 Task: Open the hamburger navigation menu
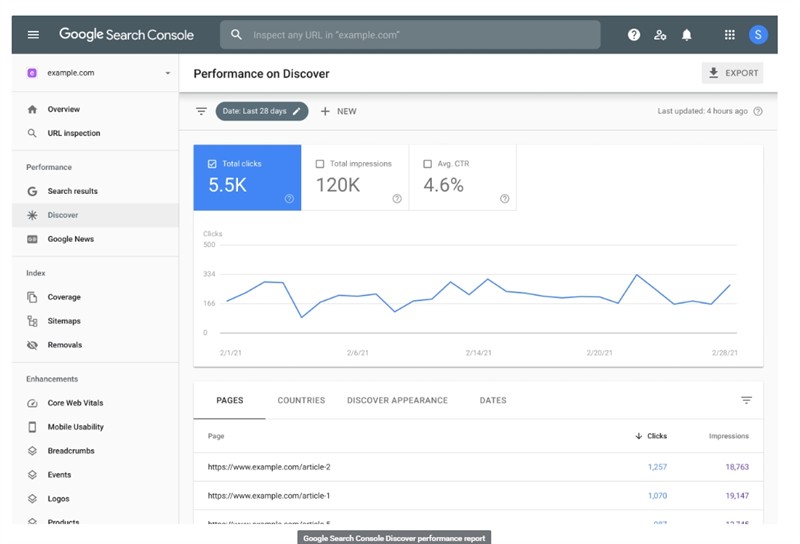tap(33, 35)
